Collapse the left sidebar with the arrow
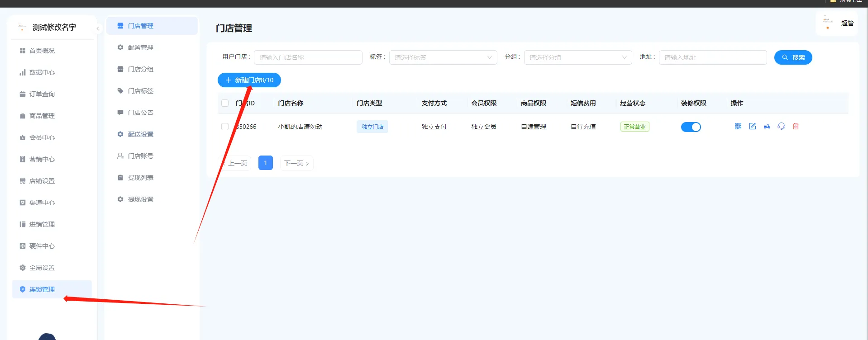868x340 pixels. pos(98,28)
